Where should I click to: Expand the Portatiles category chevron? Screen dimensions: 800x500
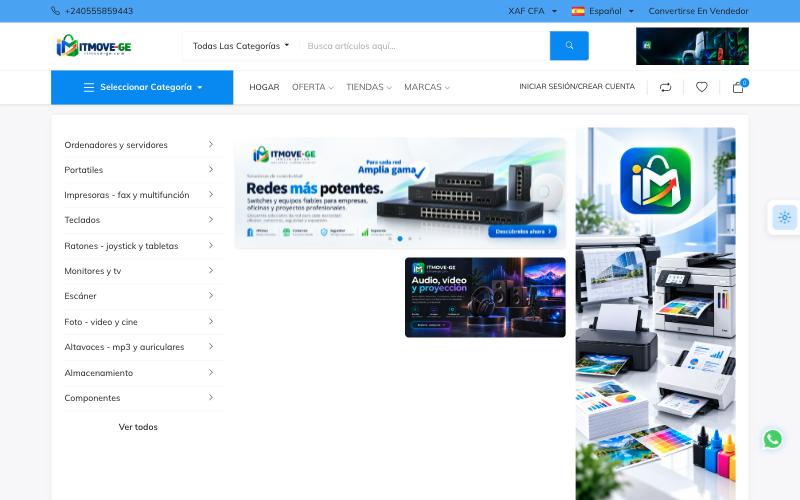211,170
